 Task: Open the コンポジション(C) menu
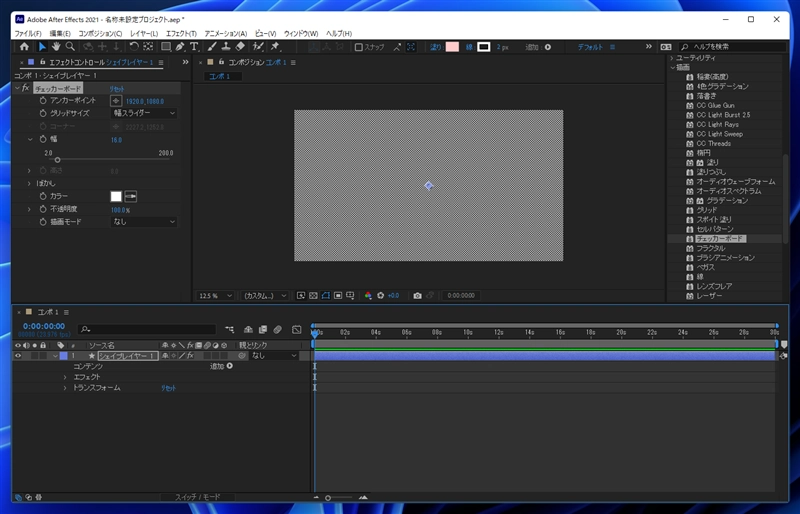click(x=100, y=33)
